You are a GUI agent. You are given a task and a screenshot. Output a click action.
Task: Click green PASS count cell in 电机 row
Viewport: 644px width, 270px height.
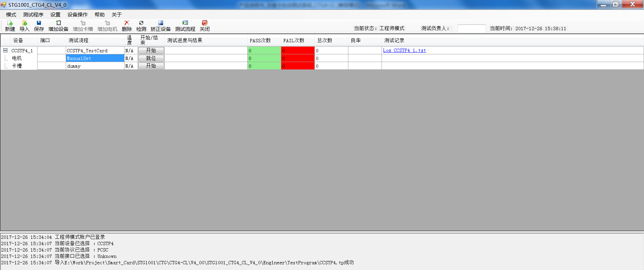click(264, 58)
